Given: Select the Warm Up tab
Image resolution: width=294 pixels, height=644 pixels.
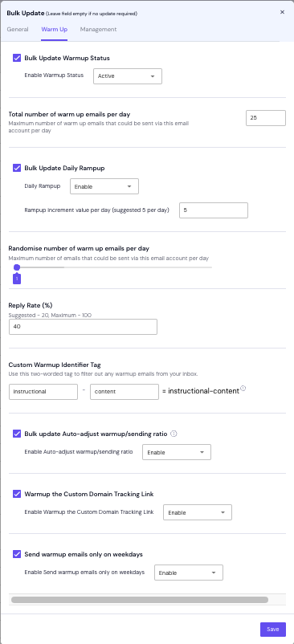Looking at the screenshot, I should [x=54, y=30].
